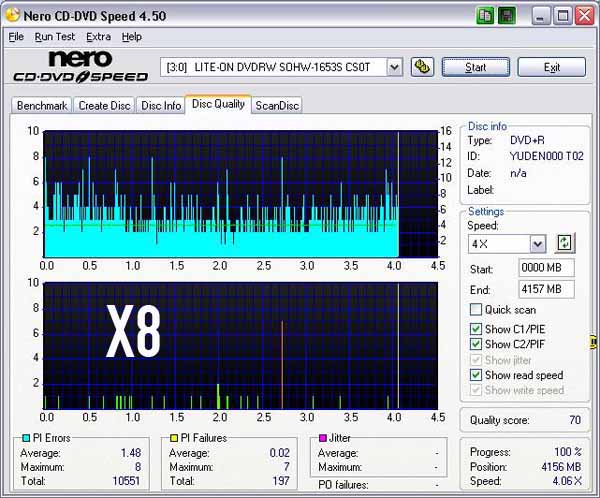Click the End position field 4157 MB

[546, 289]
